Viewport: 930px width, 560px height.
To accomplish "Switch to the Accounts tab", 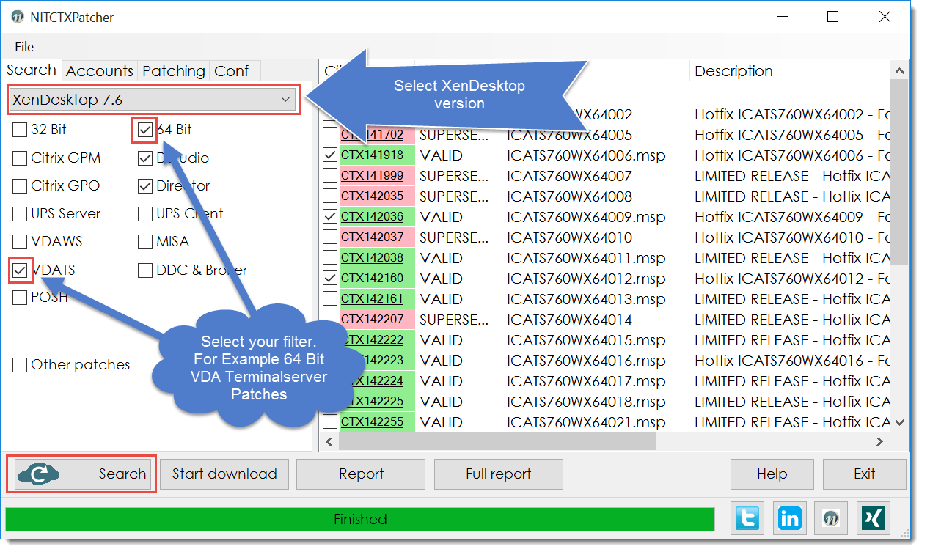I will click(x=100, y=71).
